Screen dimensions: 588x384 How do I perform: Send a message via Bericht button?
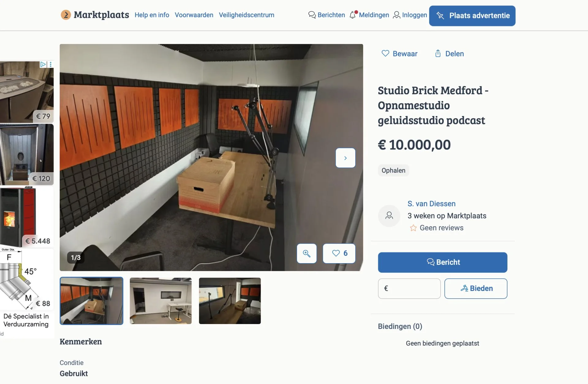443,262
